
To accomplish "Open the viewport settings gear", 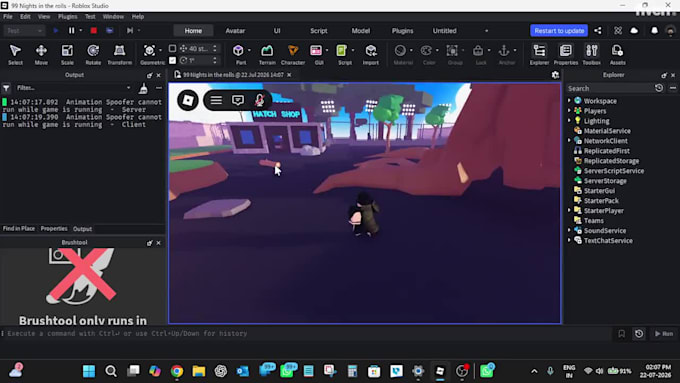I will (555, 75).
